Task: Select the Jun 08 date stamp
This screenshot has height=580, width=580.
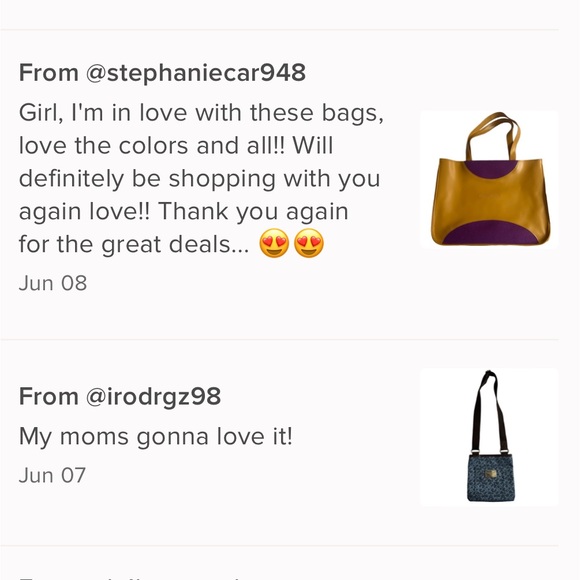Action: pyautogui.click(x=53, y=283)
